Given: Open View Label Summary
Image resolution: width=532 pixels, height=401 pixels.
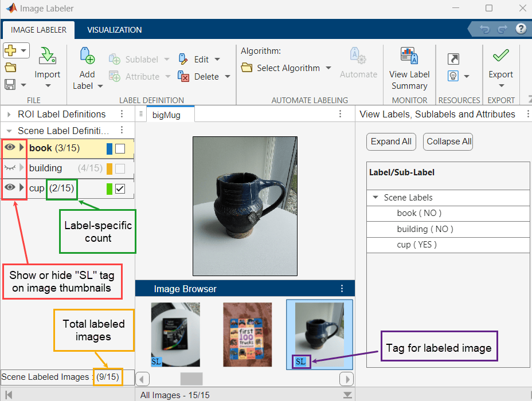Looking at the screenshot, I should pos(409,68).
